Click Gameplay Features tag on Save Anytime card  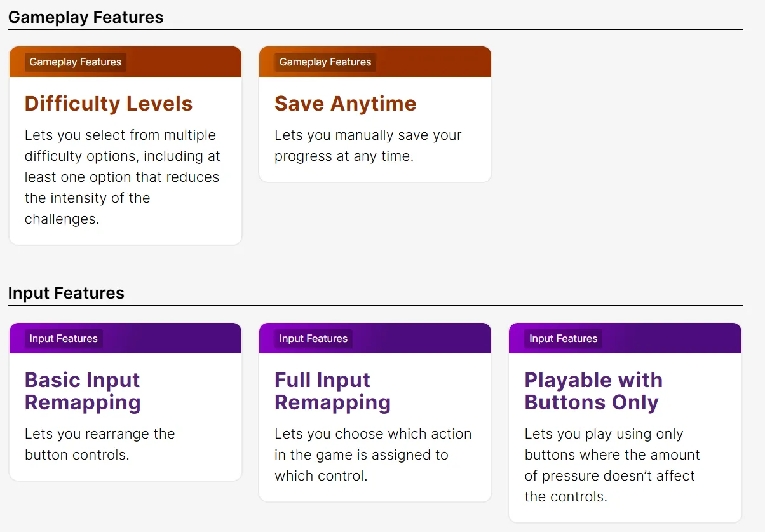325,62
